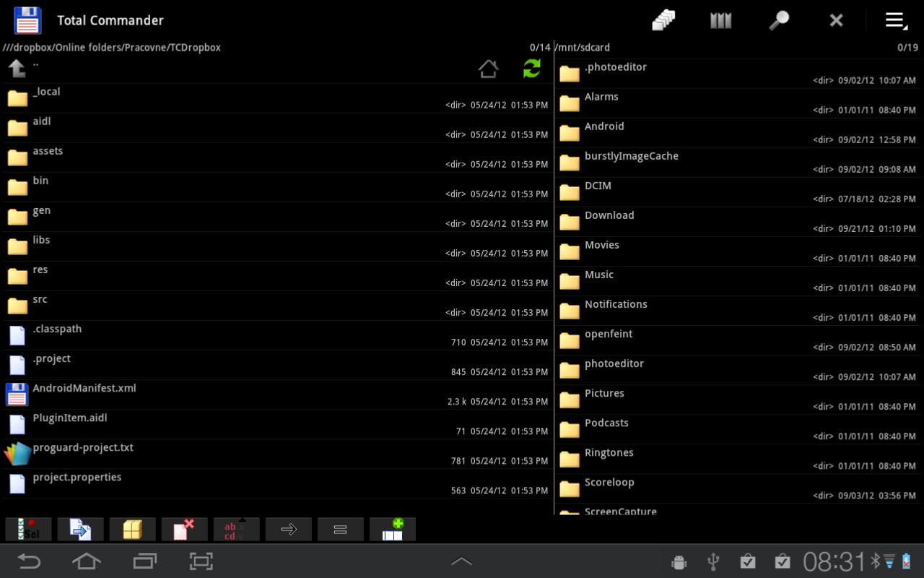Open the Podcasts folder

point(739,429)
